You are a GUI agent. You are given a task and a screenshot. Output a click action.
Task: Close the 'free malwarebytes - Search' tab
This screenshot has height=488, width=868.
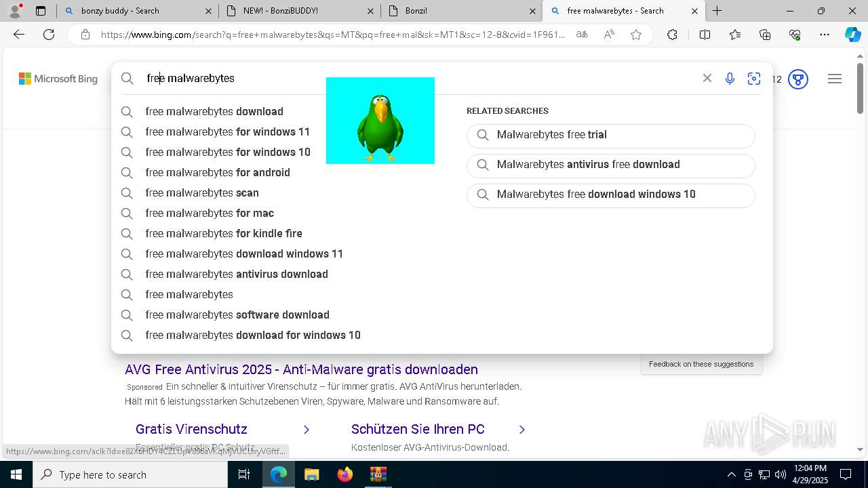coord(694,11)
